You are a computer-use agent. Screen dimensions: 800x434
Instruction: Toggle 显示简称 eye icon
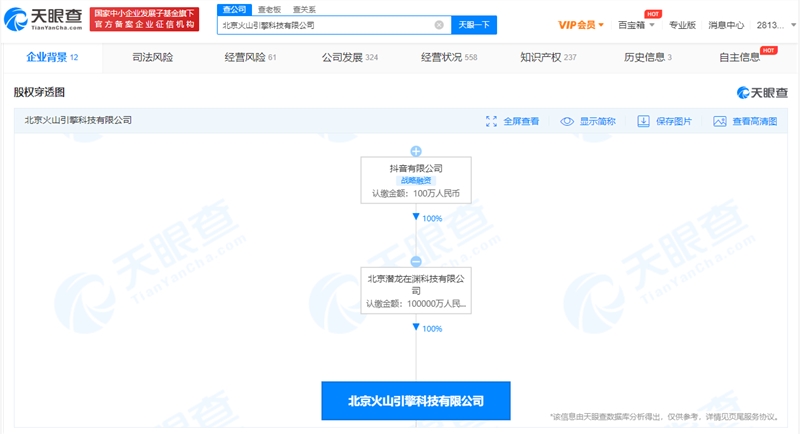pyautogui.click(x=567, y=121)
